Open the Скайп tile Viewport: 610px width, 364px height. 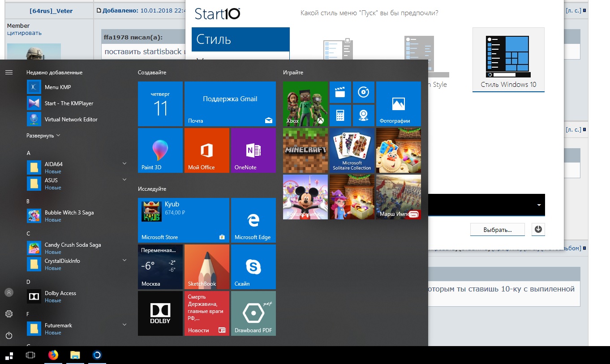tap(253, 267)
